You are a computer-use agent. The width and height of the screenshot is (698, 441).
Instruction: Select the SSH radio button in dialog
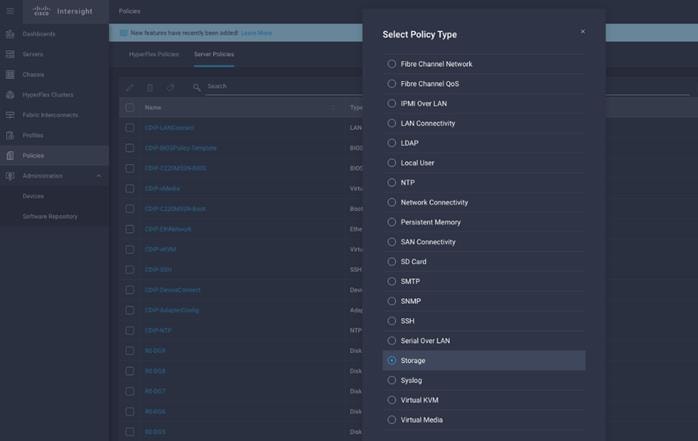point(391,321)
